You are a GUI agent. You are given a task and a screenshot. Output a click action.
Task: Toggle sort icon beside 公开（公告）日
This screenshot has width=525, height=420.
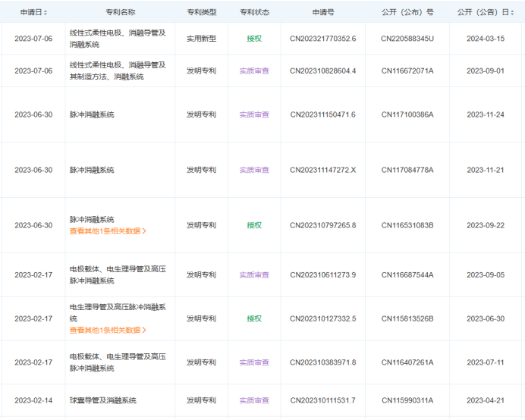pyautogui.click(x=514, y=13)
